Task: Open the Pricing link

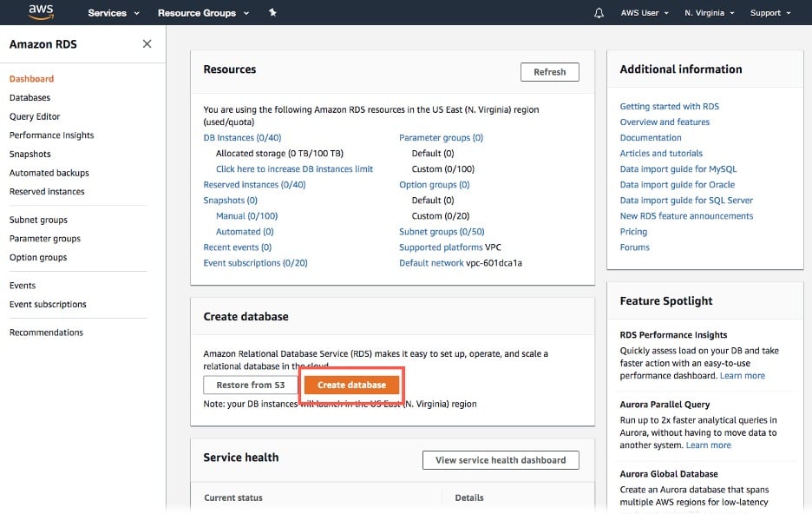Action: pyautogui.click(x=632, y=231)
